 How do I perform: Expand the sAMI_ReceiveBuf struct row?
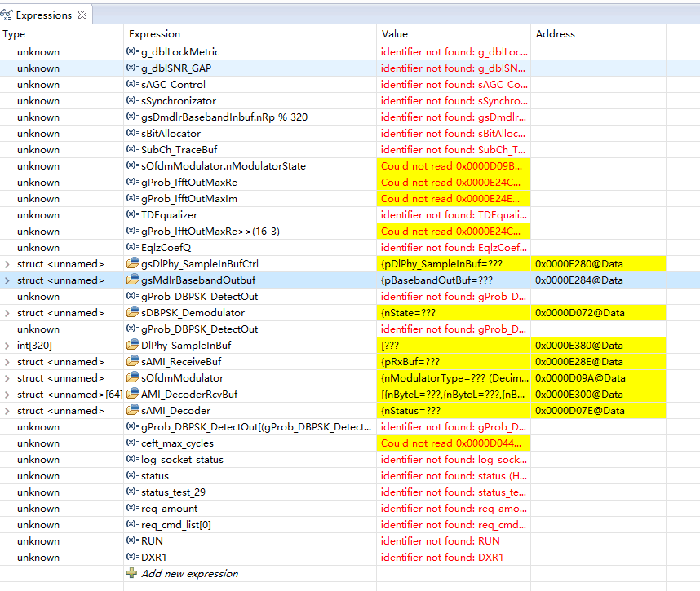point(7,362)
